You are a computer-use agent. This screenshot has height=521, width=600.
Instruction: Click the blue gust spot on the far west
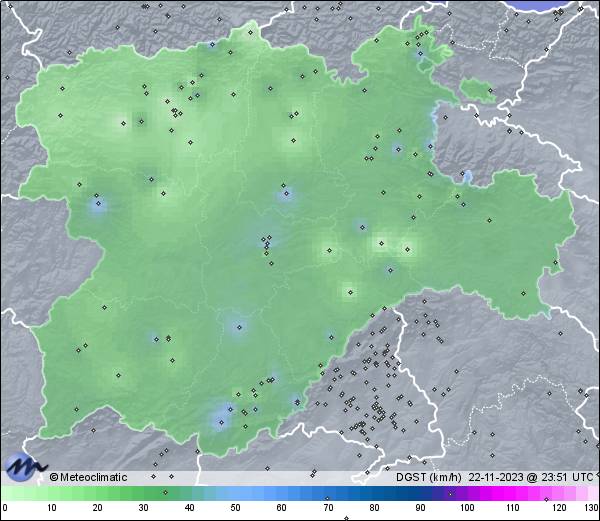[97, 206]
